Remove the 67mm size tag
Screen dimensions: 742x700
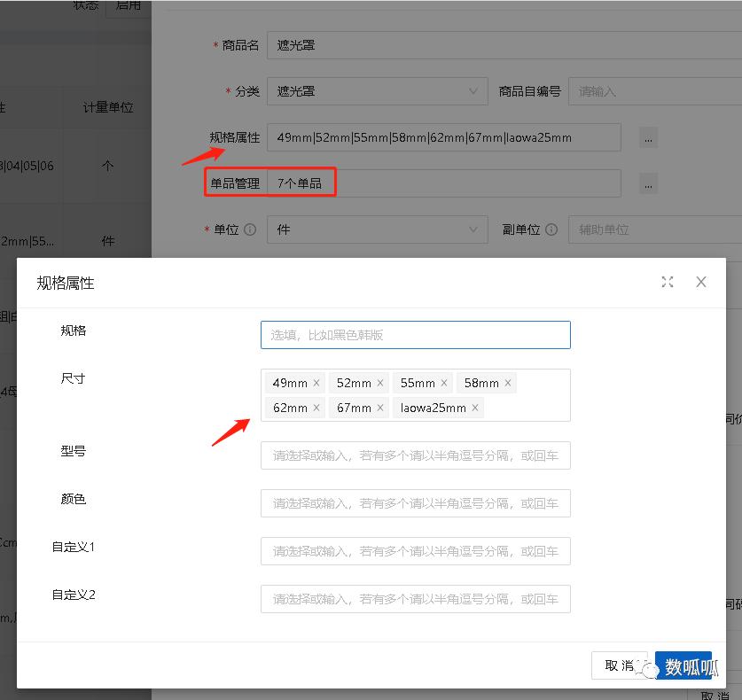coord(379,408)
